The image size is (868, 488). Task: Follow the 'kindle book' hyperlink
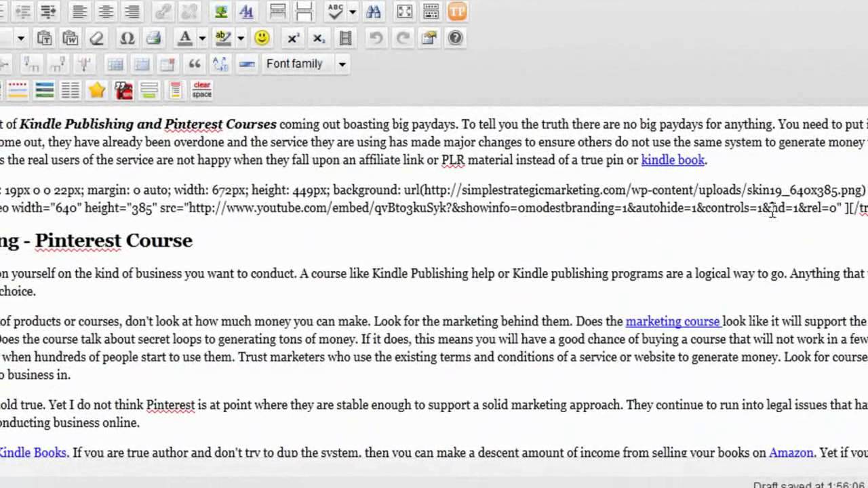point(673,161)
